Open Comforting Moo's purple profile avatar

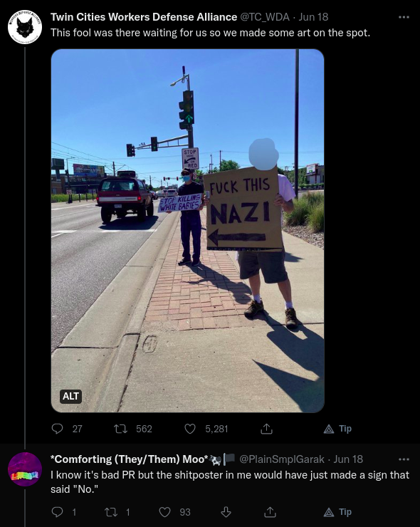pyautogui.click(x=25, y=469)
